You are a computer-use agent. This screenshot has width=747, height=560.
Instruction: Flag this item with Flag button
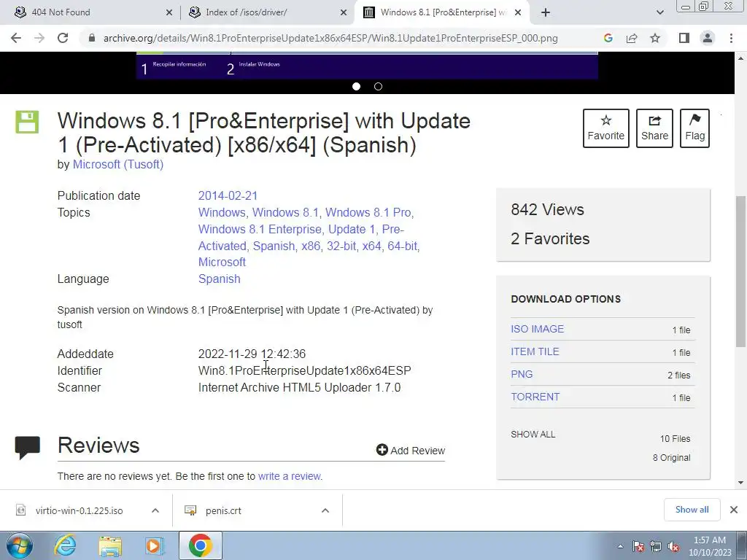[694, 128]
